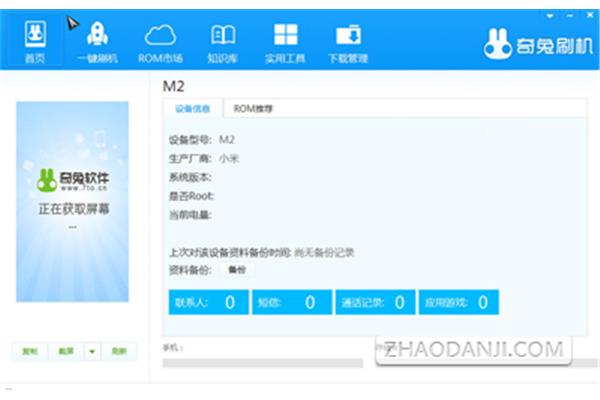This screenshot has height=400, width=600.
Task: Open the 首页 home icon
Action: click(x=35, y=41)
